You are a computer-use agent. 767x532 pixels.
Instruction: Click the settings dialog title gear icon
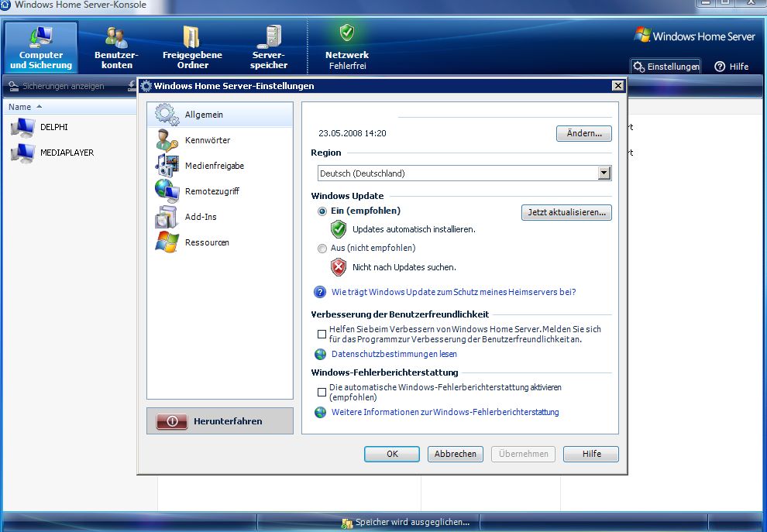coord(146,86)
